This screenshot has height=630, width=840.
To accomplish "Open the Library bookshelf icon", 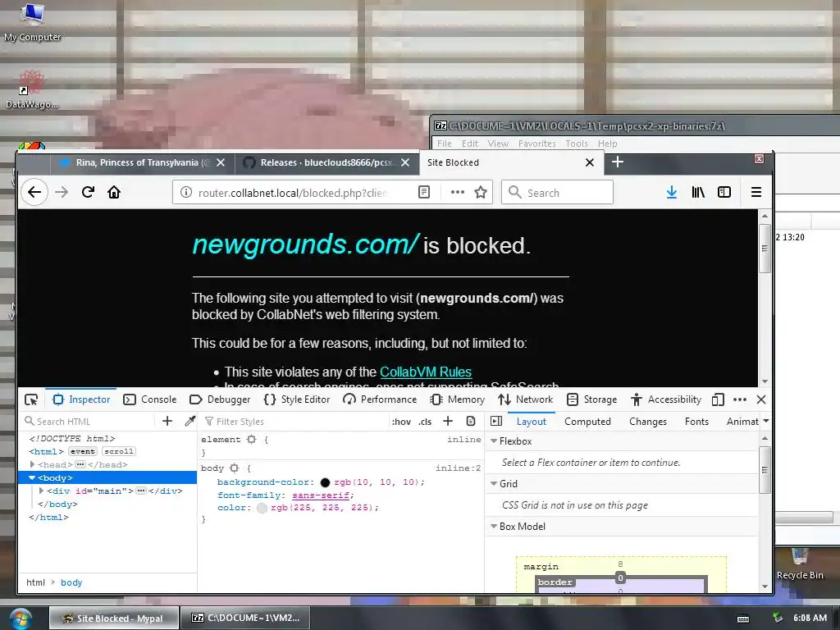I will click(698, 192).
